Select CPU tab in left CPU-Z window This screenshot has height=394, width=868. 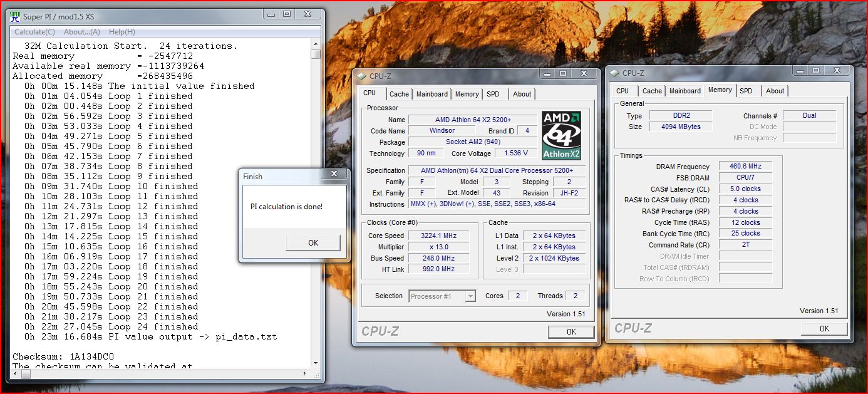point(370,93)
